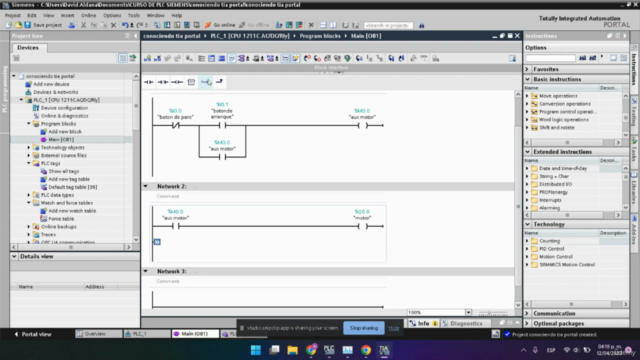Click the project tree view icon
This screenshot has width=640, height=360.
(123, 58)
